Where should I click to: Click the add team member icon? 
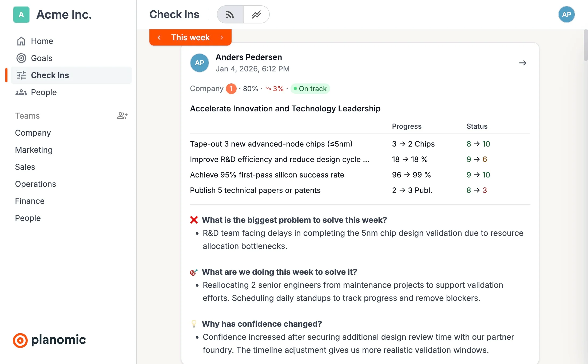coord(122,116)
